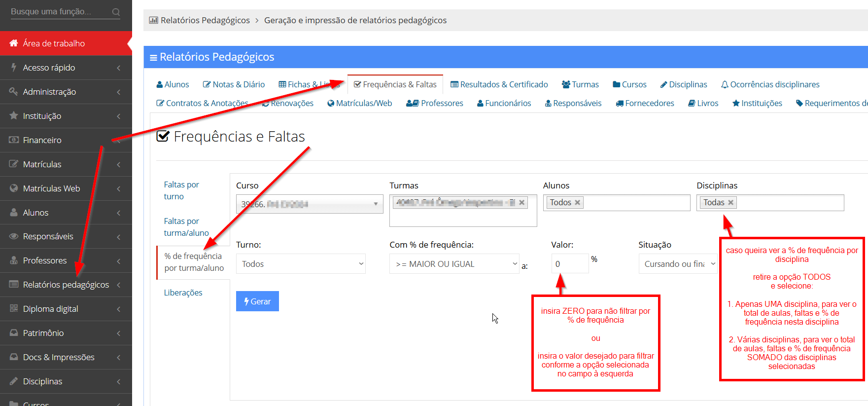This screenshot has width=868, height=406.
Task: Open the Turno dropdown
Action: coord(301,264)
